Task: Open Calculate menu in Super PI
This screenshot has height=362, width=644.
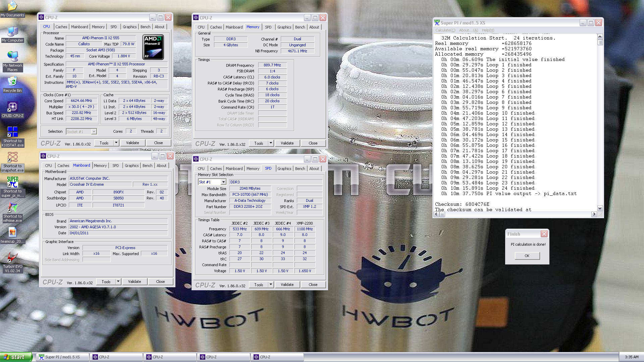Action: tap(445, 30)
